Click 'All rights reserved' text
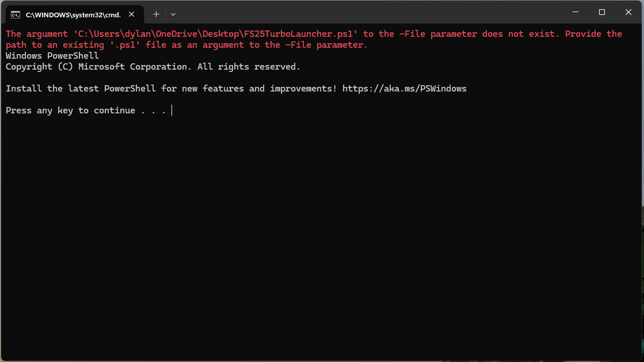644x362 pixels. coord(249,67)
